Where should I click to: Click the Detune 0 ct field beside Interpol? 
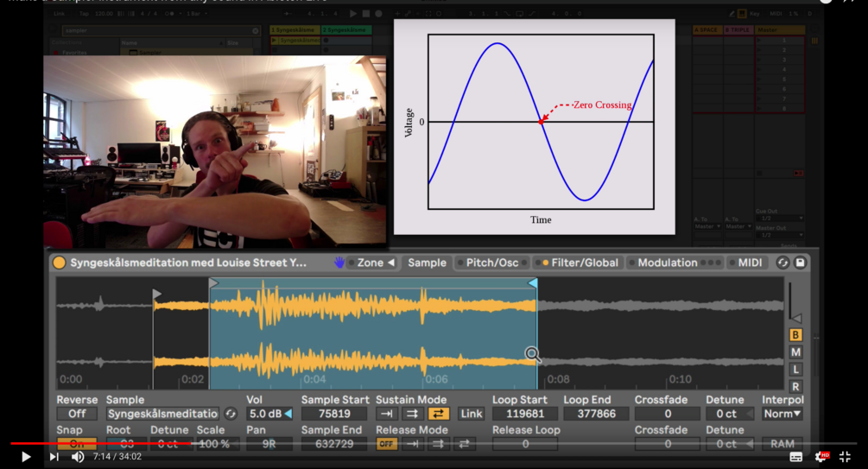[x=730, y=414]
